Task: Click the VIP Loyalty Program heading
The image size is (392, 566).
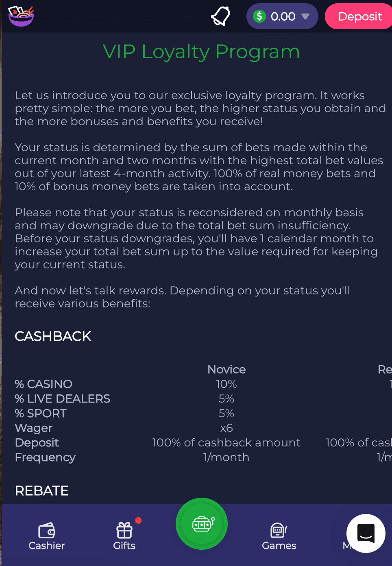Action: click(x=201, y=52)
